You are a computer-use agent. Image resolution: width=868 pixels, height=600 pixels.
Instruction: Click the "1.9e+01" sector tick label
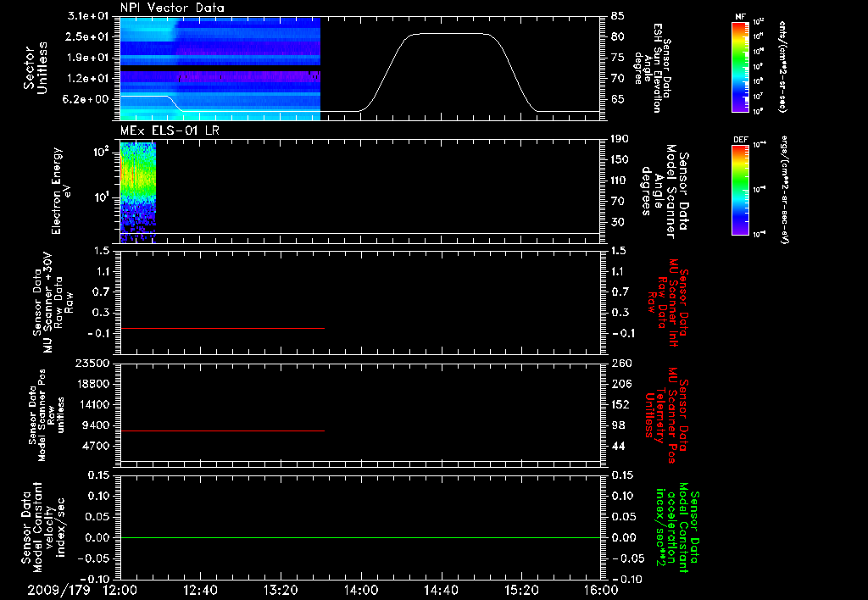(87, 58)
